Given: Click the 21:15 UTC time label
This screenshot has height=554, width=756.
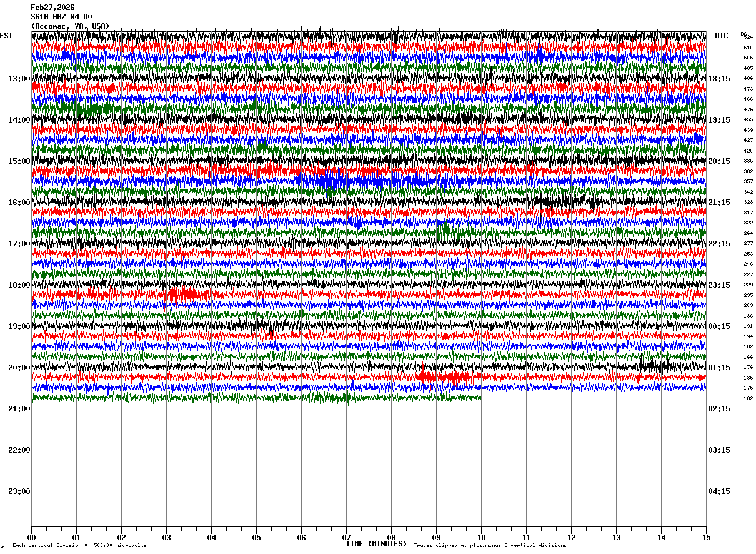Looking at the screenshot, I should (x=719, y=203).
